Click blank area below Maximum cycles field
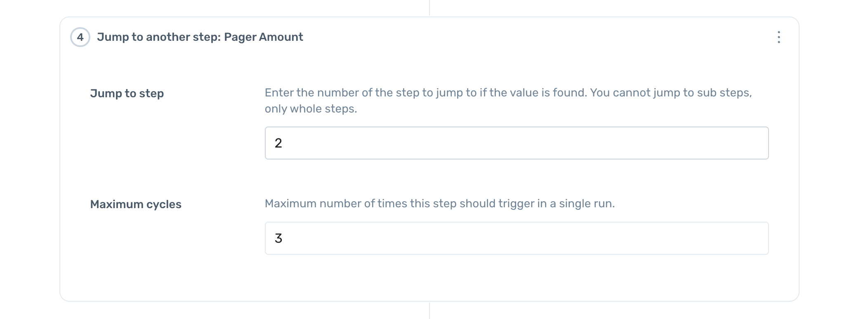The width and height of the screenshot is (868, 319). pos(516,277)
